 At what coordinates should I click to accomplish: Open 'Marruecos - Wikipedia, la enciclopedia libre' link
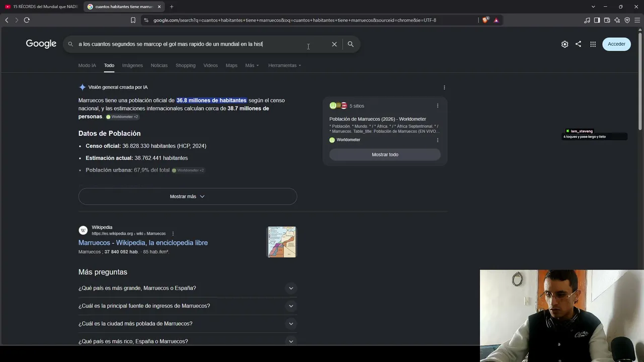pyautogui.click(x=143, y=243)
